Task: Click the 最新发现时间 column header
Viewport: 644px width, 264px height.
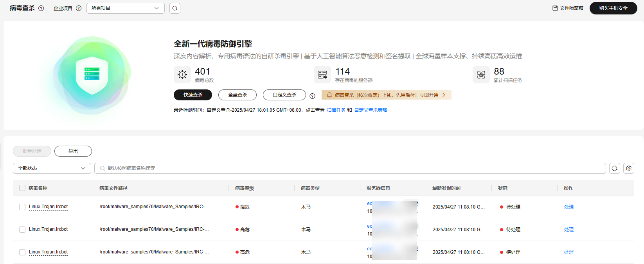Action: point(446,188)
